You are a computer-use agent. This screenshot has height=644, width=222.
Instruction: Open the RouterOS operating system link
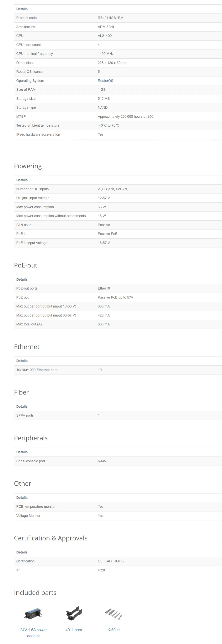pos(105,81)
